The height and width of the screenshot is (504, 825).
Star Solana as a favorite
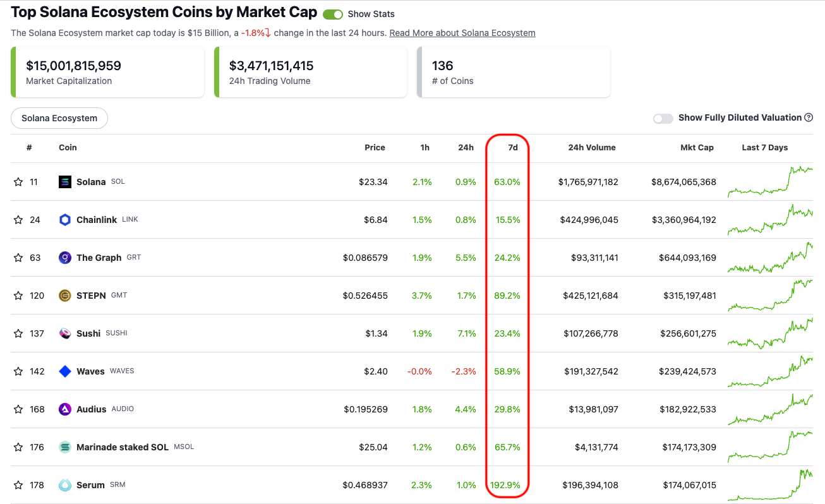(x=18, y=181)
